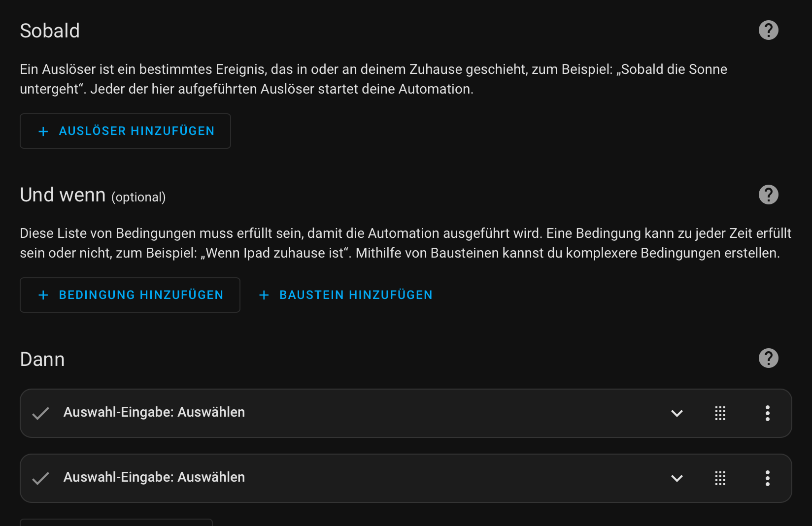Click Baustein hinzufügen button
Screen dimensions: 812x526
click(345, 295)
